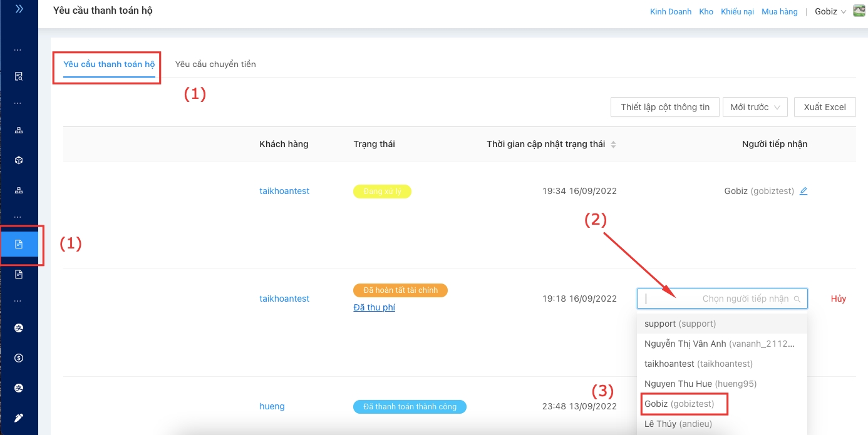Select "Gobiz (gobiztest)" from receiver list
Image resolution: width=868 pixels, height=435 pixels.
tap(679, 404)
